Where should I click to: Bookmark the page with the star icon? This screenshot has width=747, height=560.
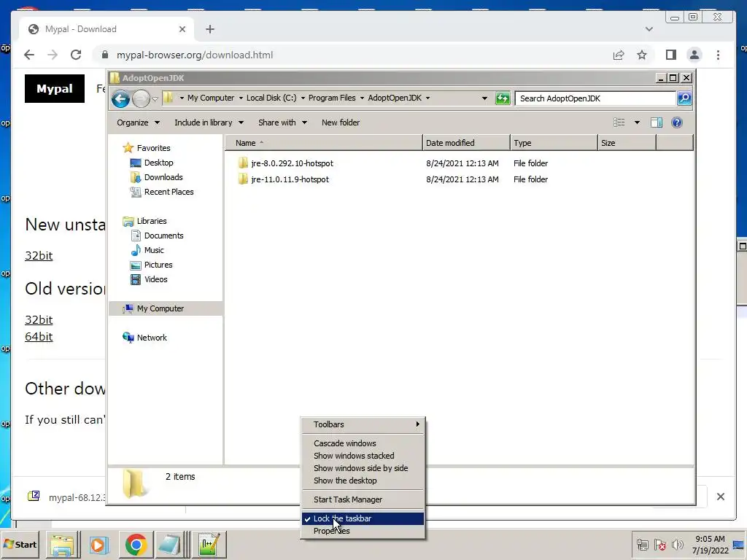pos(642,55)
